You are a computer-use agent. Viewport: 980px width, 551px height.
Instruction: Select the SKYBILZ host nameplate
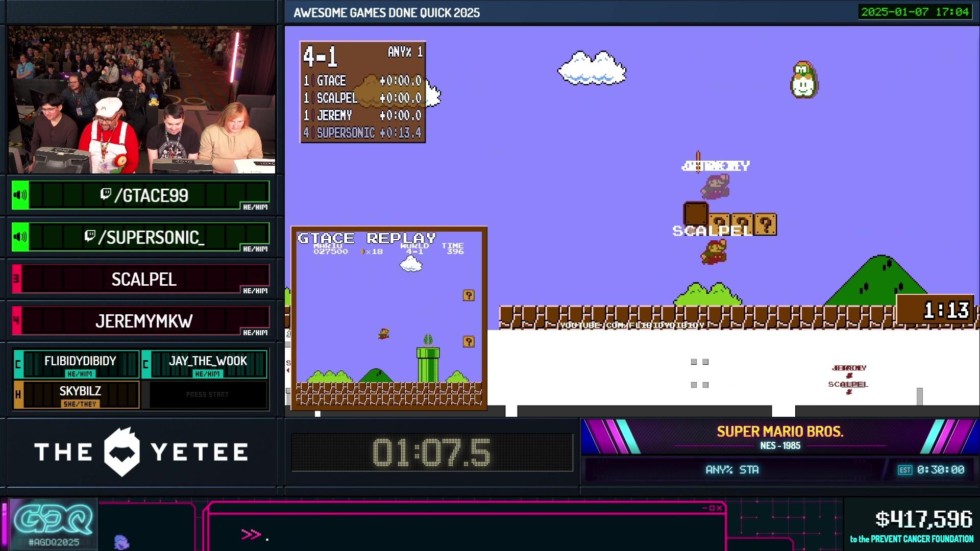(77, 394)
